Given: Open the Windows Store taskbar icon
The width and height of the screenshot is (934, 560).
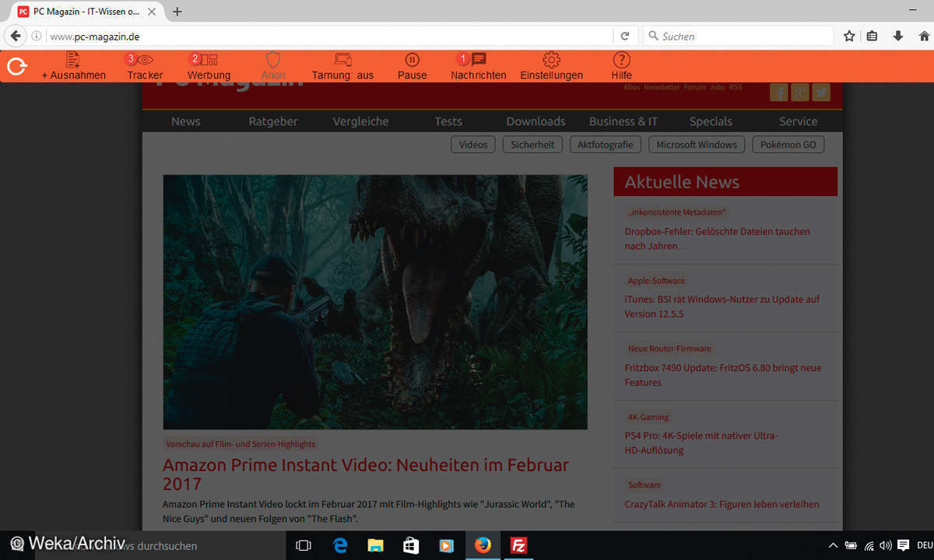Looking at the screenshot, I should (x=411, y=545).
